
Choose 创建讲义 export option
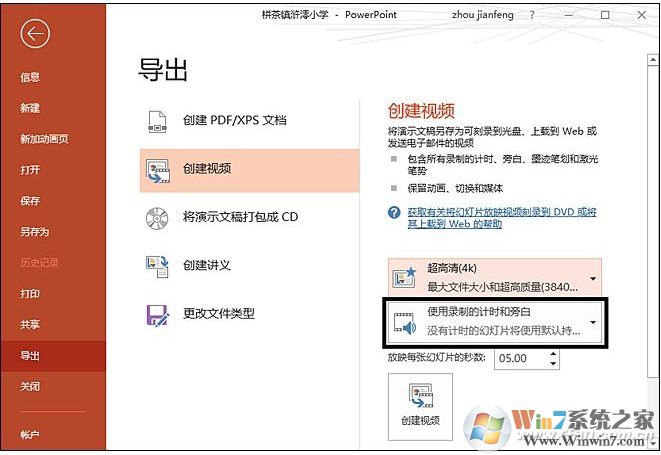coord(250,266)
